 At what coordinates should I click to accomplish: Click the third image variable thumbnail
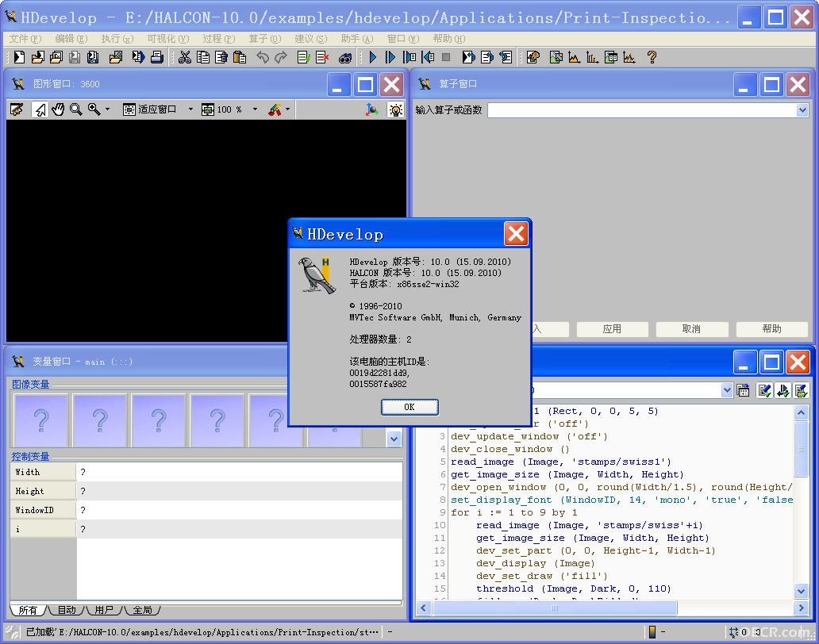coord(158,420)
